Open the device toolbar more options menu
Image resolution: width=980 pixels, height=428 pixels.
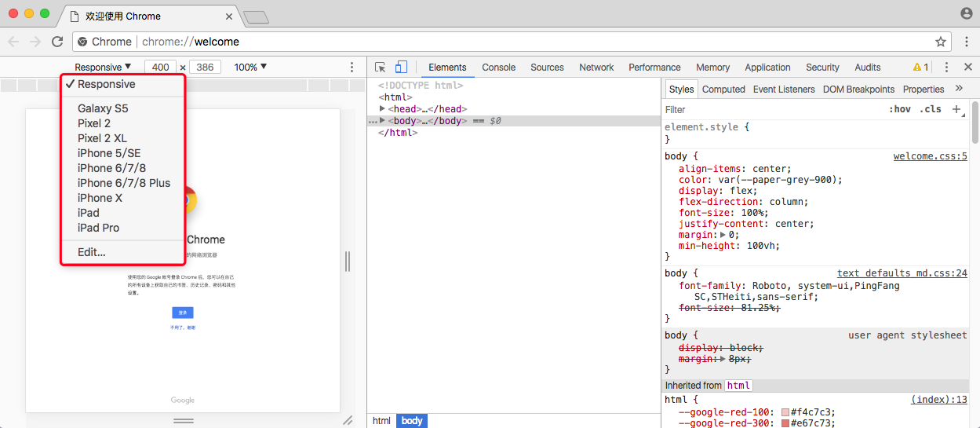click(352, 68)
